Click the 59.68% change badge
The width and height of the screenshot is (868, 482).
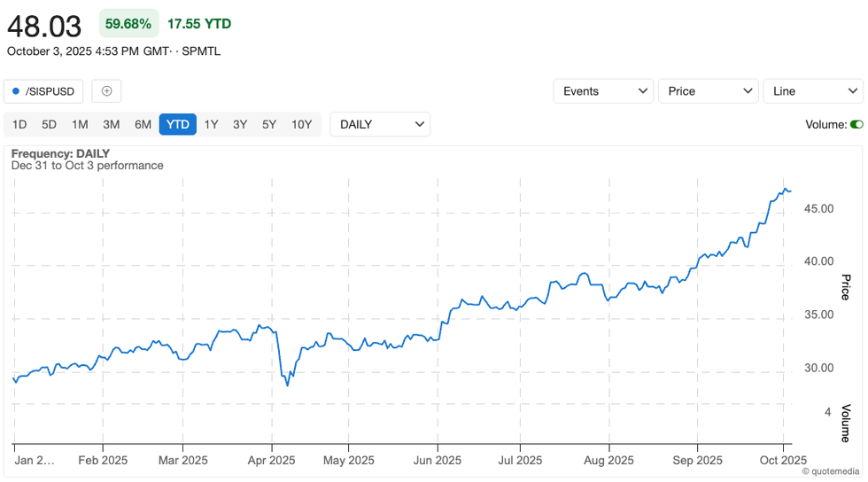(x=128, y=24)
